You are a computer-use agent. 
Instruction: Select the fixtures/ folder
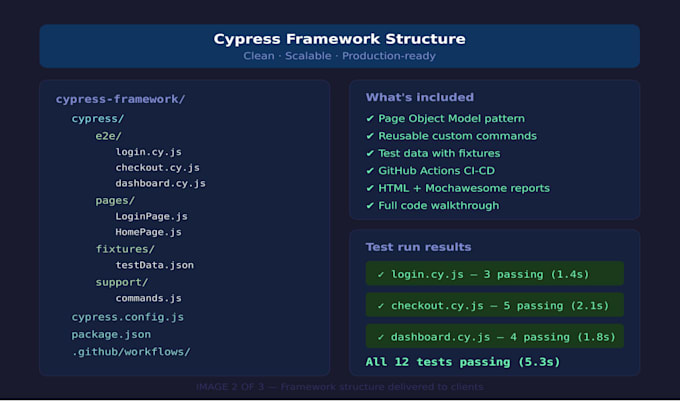pos(125,249)
